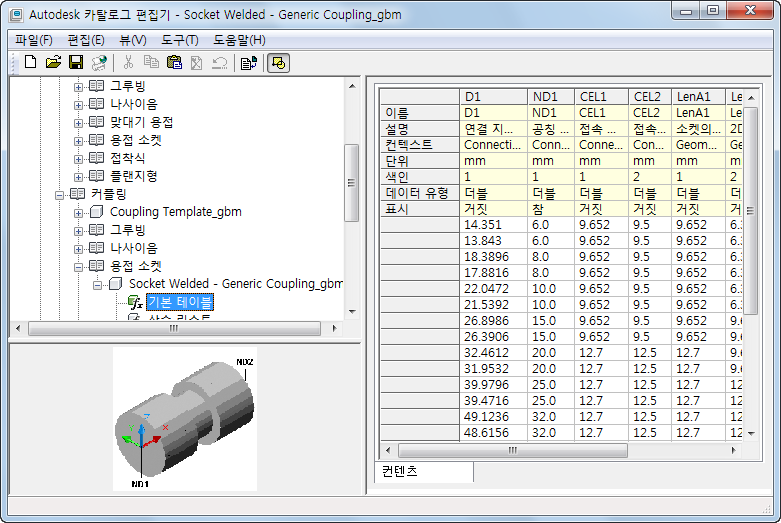
Task: Click the New catalog toolbar icon
Action: [30, 62]
